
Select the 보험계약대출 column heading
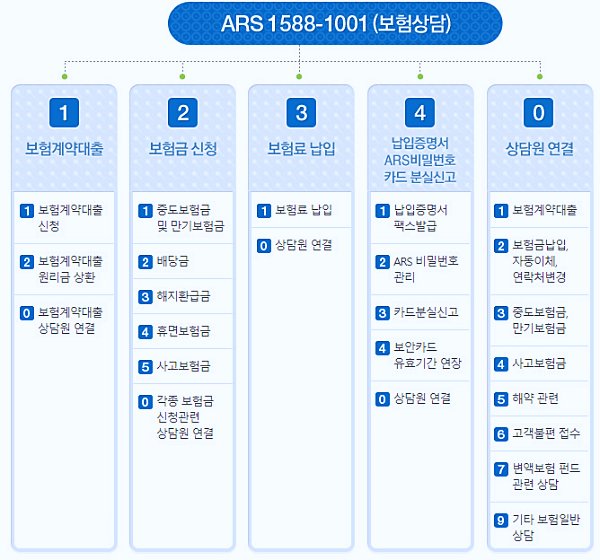pyautogui.click(x=64, y=149)
